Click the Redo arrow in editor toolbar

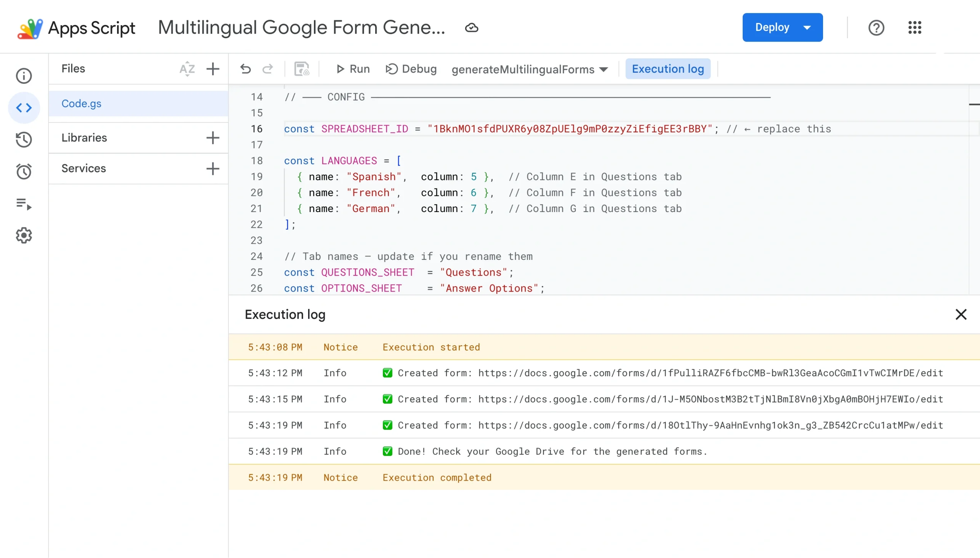[268, 69]
